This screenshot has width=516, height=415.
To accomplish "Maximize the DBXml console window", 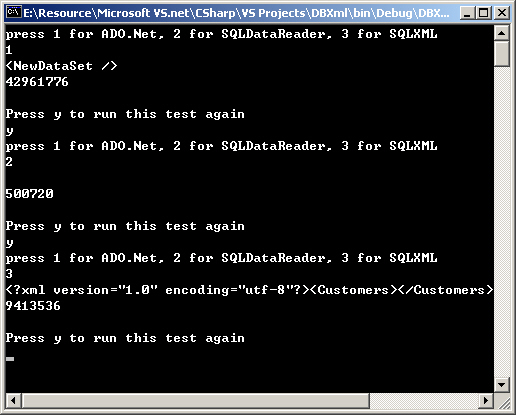I will (483, 13).
